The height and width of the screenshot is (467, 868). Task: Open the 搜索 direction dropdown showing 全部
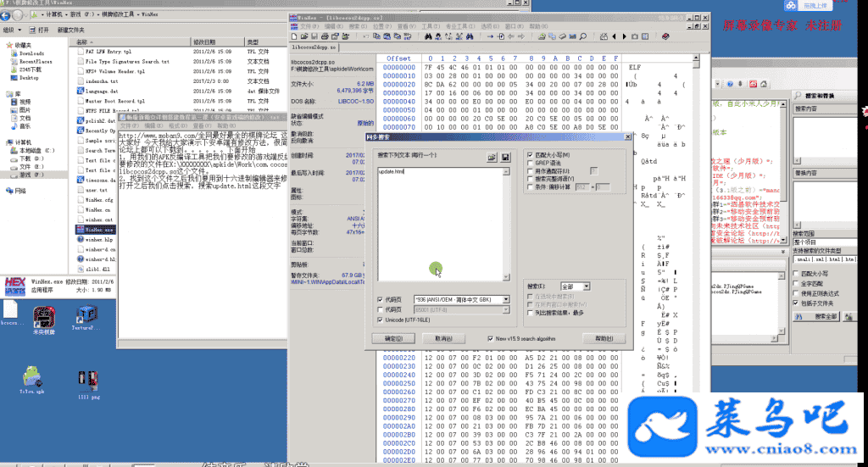(586, 286)
